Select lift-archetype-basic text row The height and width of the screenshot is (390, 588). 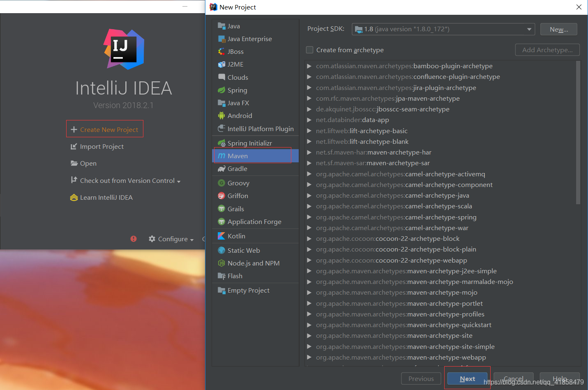coord(362,131)
